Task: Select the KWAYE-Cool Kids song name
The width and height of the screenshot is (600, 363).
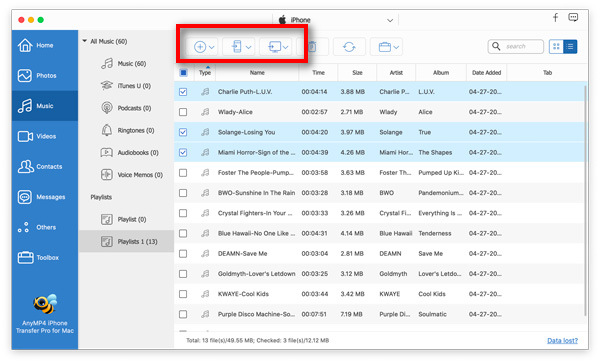Action: pyautogui.click(x=243, y=294)
